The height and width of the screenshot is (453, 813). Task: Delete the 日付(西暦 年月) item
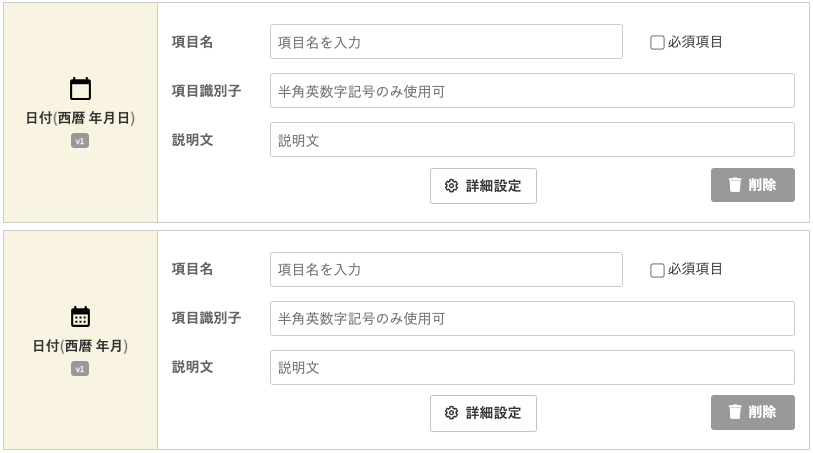(752, 412)
